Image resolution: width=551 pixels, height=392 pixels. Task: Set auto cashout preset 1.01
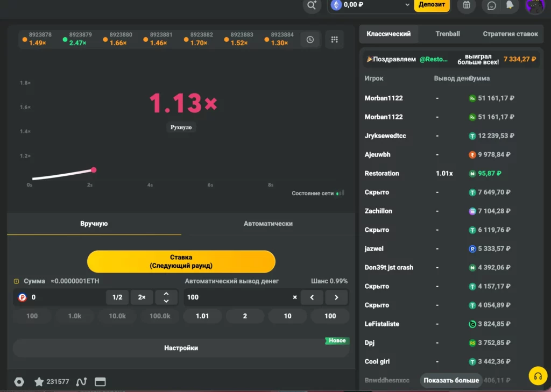[x=202, y=316]
